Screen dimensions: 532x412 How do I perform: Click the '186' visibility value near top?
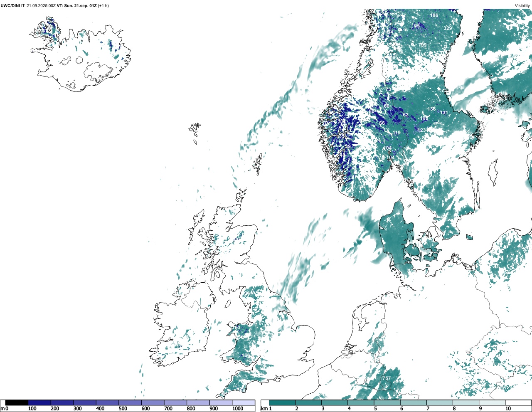tap(434, 15)
